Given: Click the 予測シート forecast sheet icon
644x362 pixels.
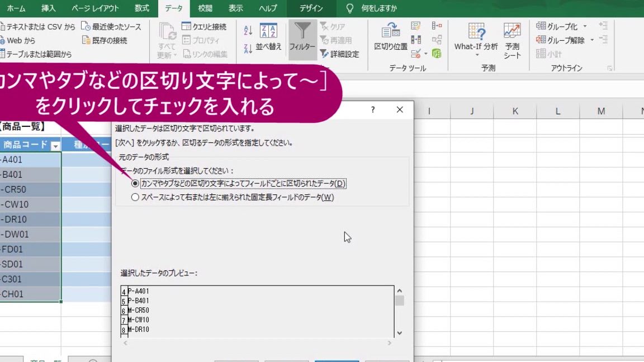Looking at the screenshot, I should 512,31.
